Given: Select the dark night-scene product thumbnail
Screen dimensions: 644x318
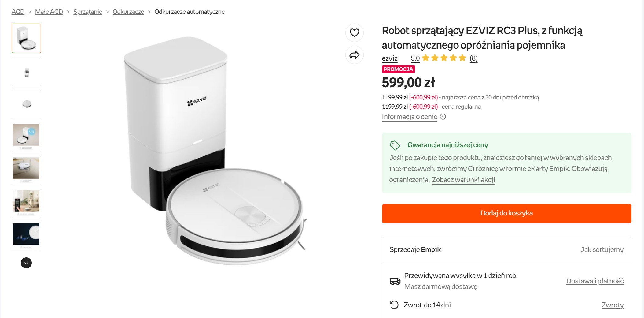Looking at the screenshot, I should coord(26,236).
